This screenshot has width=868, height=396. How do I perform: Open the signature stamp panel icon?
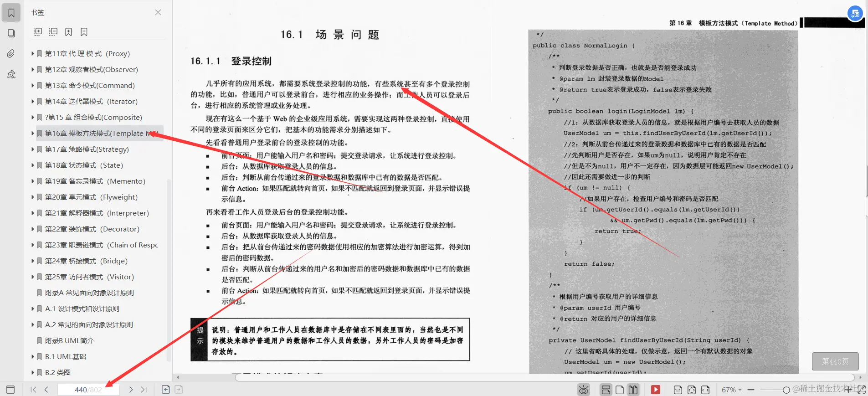pyautogui.click(x=11, y=74)
